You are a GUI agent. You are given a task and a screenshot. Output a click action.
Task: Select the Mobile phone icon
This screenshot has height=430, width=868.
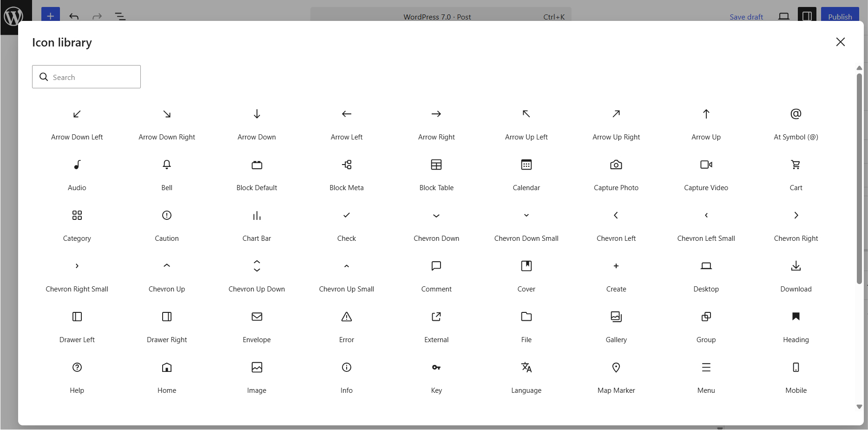[x=796, y=367]
